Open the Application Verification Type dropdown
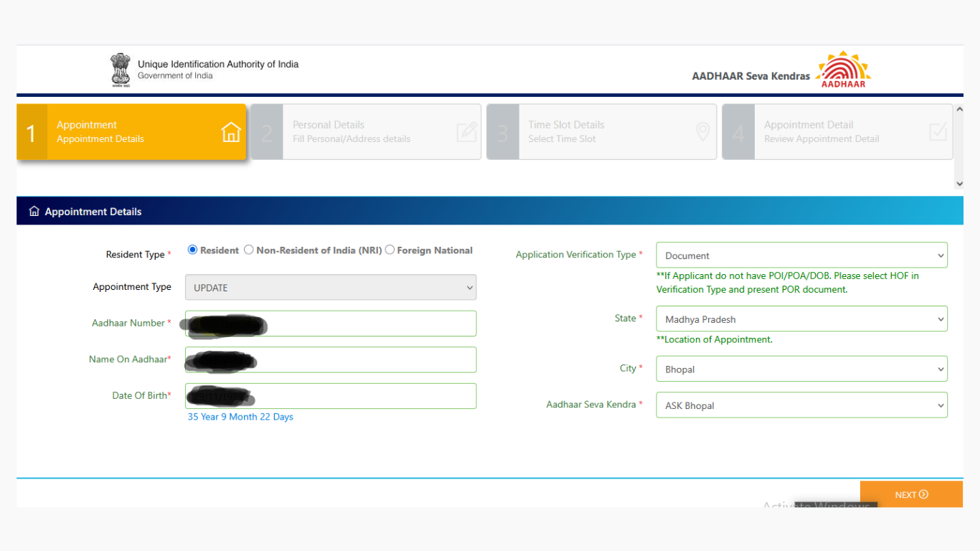This screenshot has height=551, width=980. tap(801, 255)
